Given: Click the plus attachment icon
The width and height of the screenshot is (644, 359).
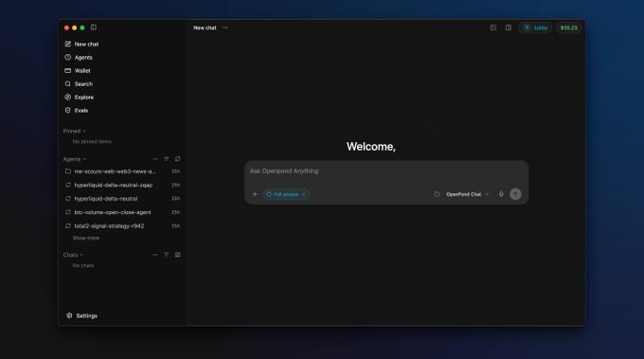Looking at the screenshot, I should (x=255, y=194).
